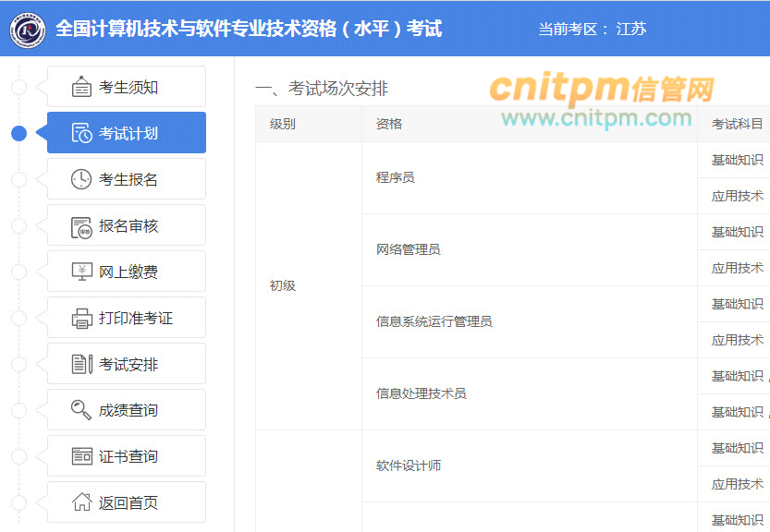Click the 江苏 exam region link
Screen dimensions: 770x532
point(630,29)
